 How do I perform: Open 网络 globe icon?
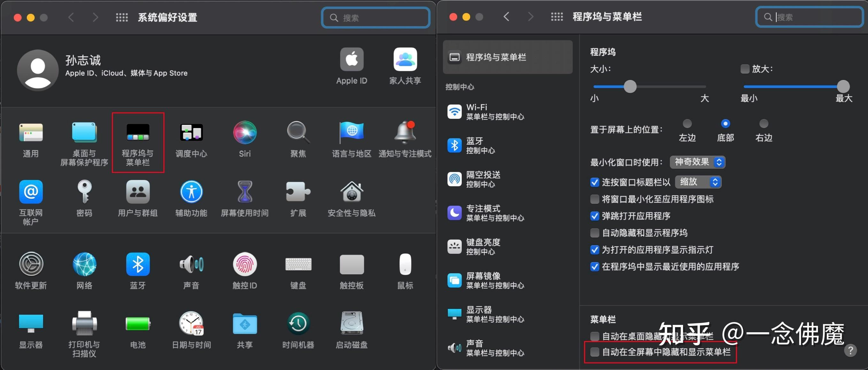[x=84, y=264]
